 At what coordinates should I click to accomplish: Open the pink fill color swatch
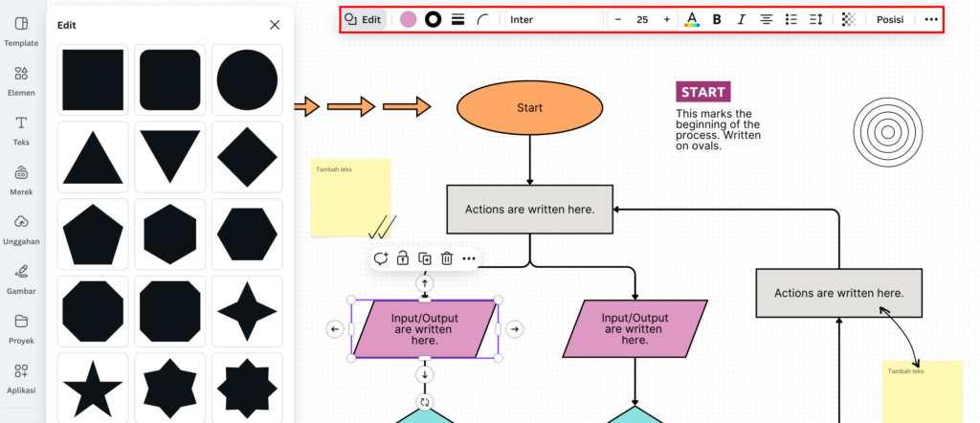pos(409,19)
